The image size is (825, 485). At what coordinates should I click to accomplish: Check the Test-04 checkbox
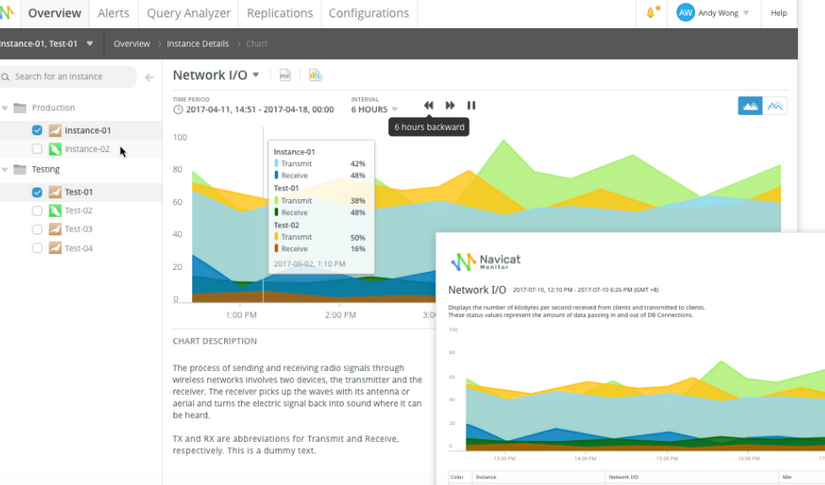click(37, 248)
